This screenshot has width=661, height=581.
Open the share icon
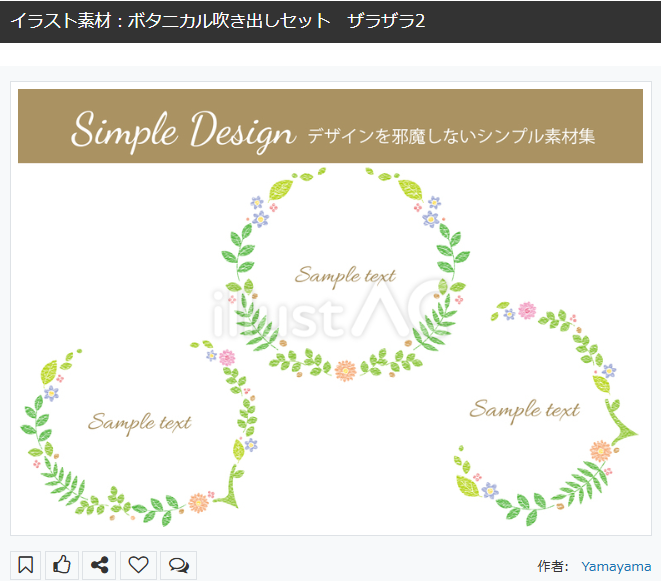click(99, 565)
